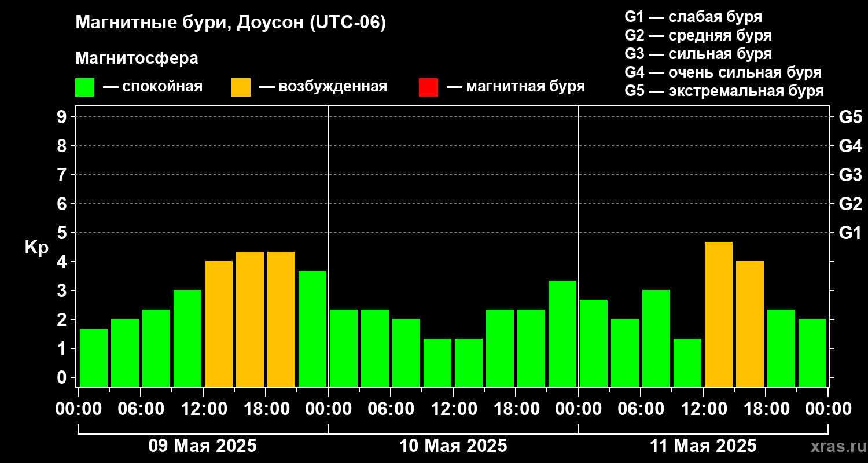Screen dimensions: 868x463
Task: Click the 9 May 21:00–00:00 green bar
Action: (x=312, y=329)
